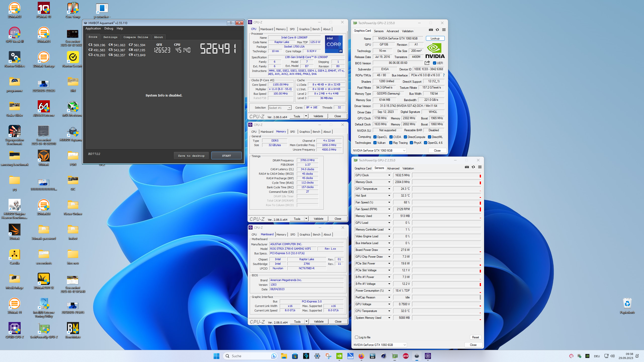The width and height of the screenshot is (644, 362).
Task: Toggle the DirectCompute checkbox
Action: click(x=406, y=137)
